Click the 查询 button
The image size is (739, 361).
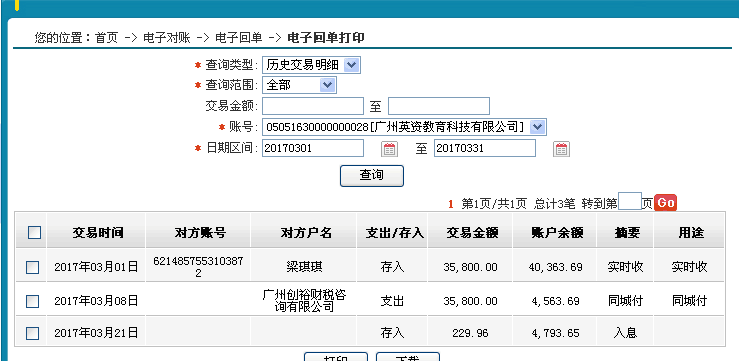[372, 175]
